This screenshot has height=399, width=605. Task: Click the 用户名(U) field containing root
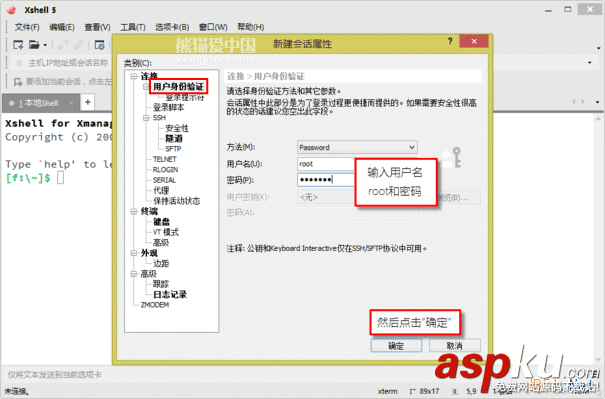coord(326,164)
